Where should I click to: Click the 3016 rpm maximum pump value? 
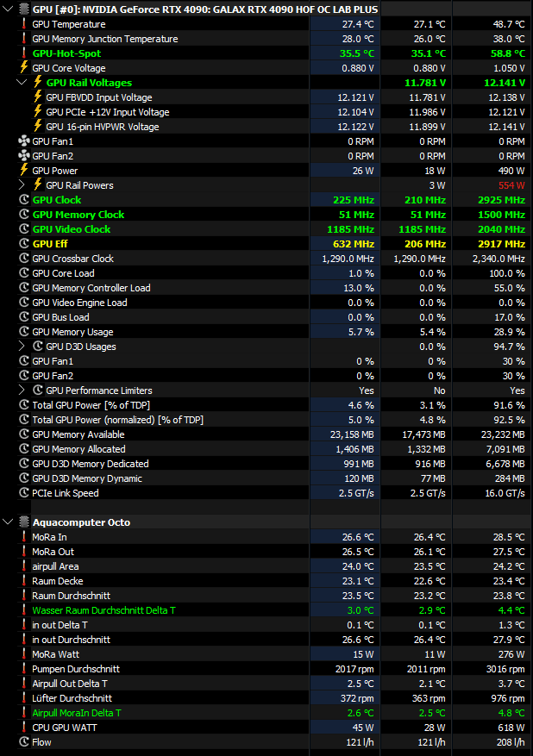click(505, 669)
